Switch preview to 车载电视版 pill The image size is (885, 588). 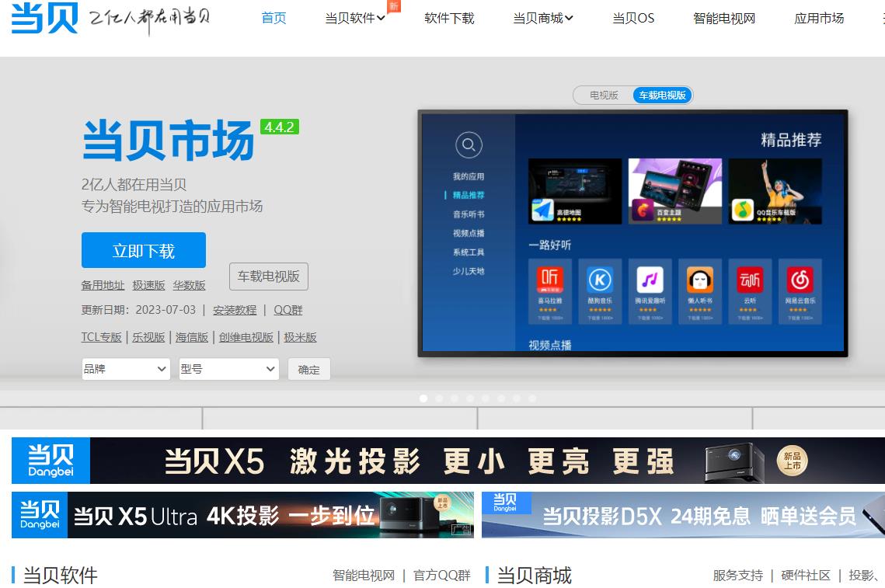click(662, 96)
